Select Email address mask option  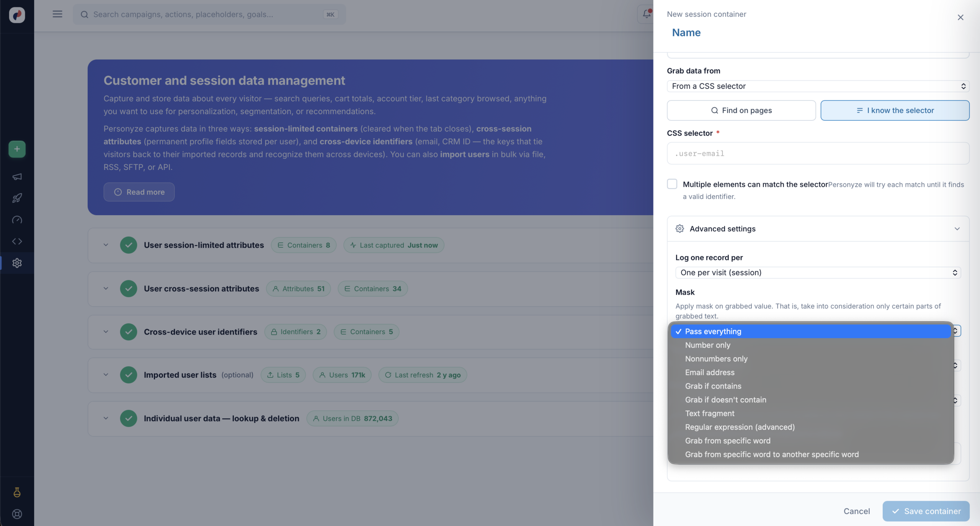coord(810,372)
